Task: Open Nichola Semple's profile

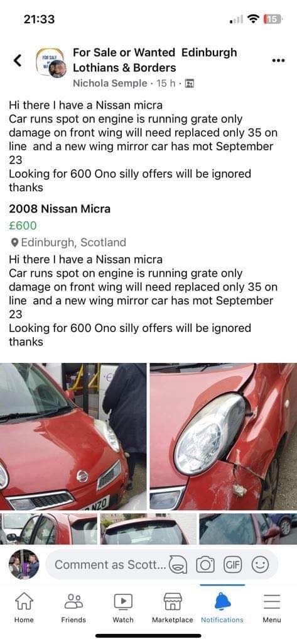Action: 109,84
